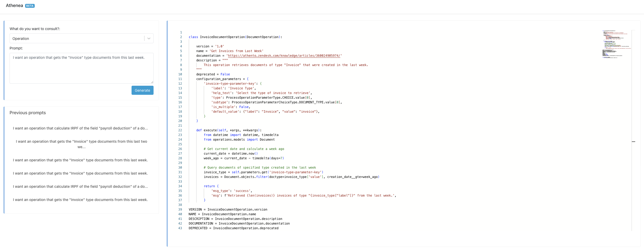The width and height of the screenshot is (644, 252).
Task: Click the 'return' keyword on line 34
Action: (209, 186)
